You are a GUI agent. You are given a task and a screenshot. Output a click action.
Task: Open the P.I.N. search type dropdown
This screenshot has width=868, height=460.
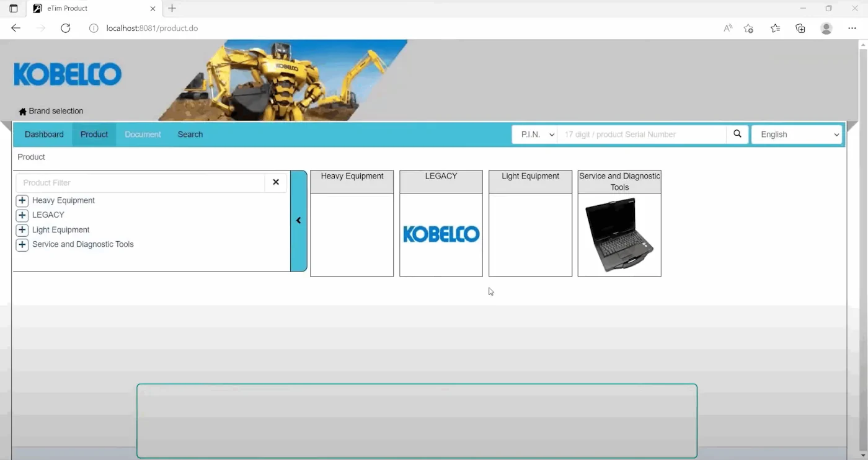[534, 135]
